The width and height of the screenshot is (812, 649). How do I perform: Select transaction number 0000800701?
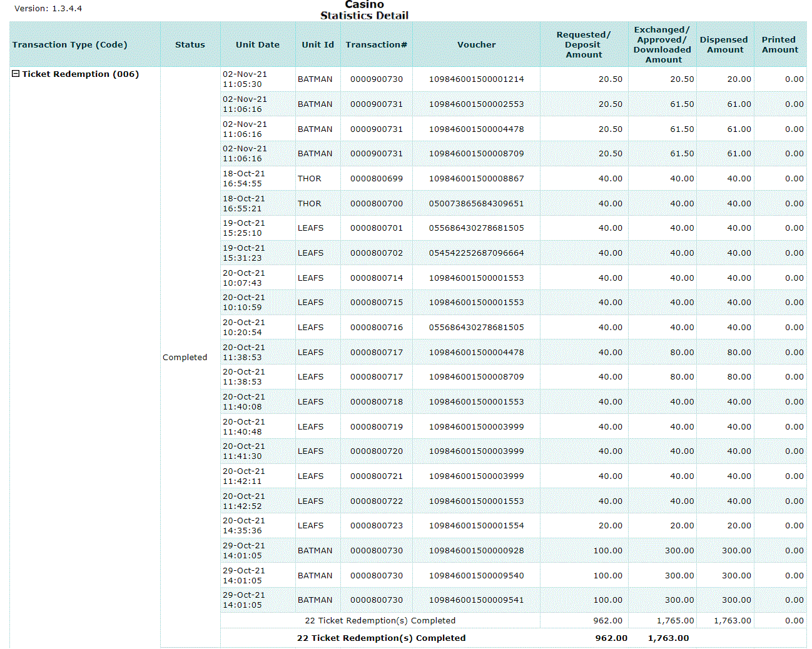tap(377, 228)
